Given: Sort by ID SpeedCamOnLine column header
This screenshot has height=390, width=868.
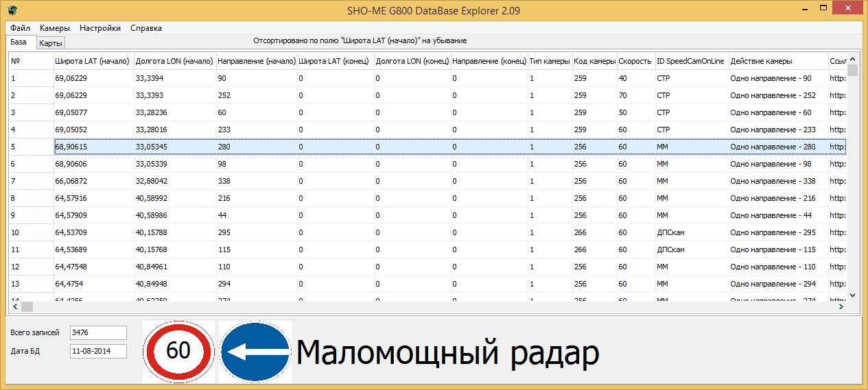Looking at the screenshot, I should 692,61.
